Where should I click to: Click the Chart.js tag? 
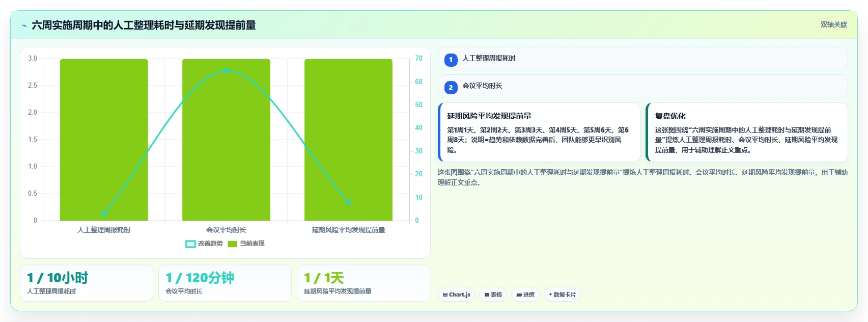(456, 294)
